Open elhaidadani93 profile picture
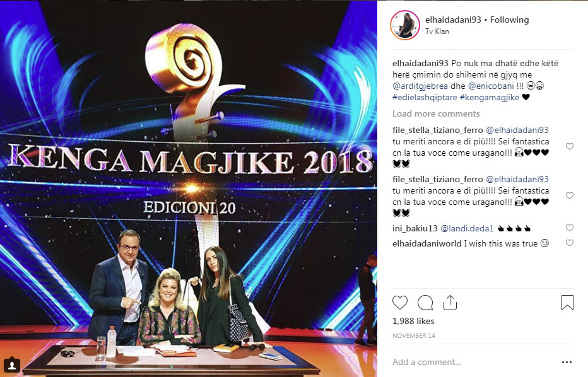Image resolution: width=588 pixels, height=377 pixels. 405,25
